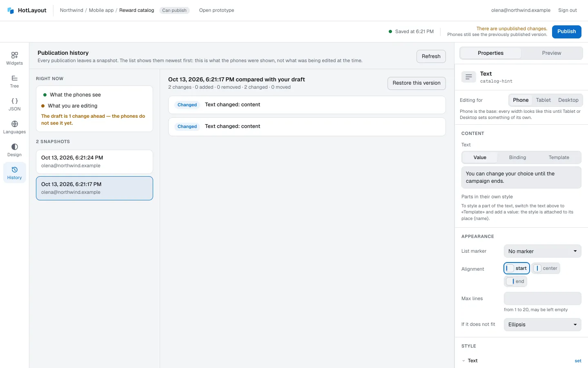Select the 6:21:24 PM snapshot
588x368 pixels.
coord(94,162)
